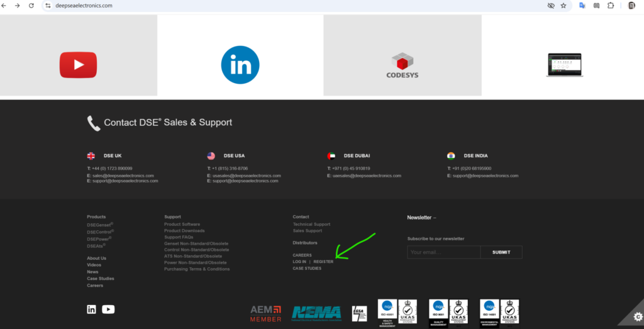Click the DSE UK sales email address
The image size is (644, 329).
pyautogui.click(x=123, y=176)
